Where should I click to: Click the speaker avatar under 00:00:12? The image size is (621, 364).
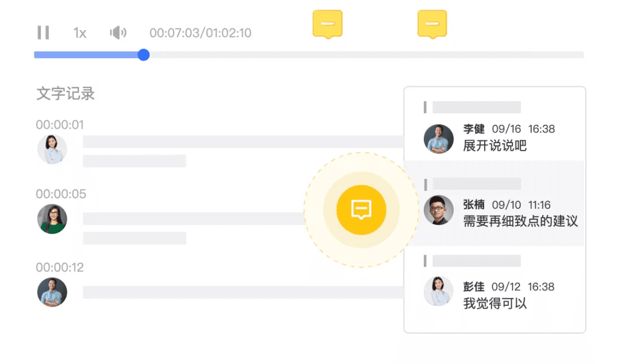(x=52, y=292)
